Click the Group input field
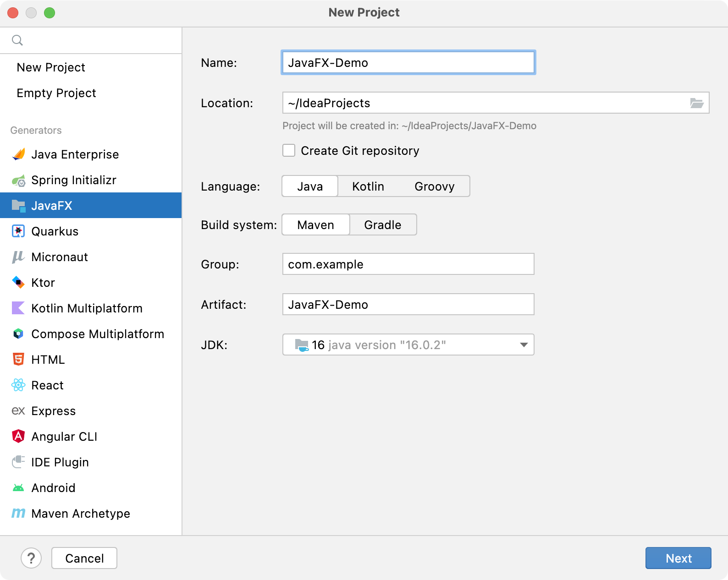 click(408, 264)
